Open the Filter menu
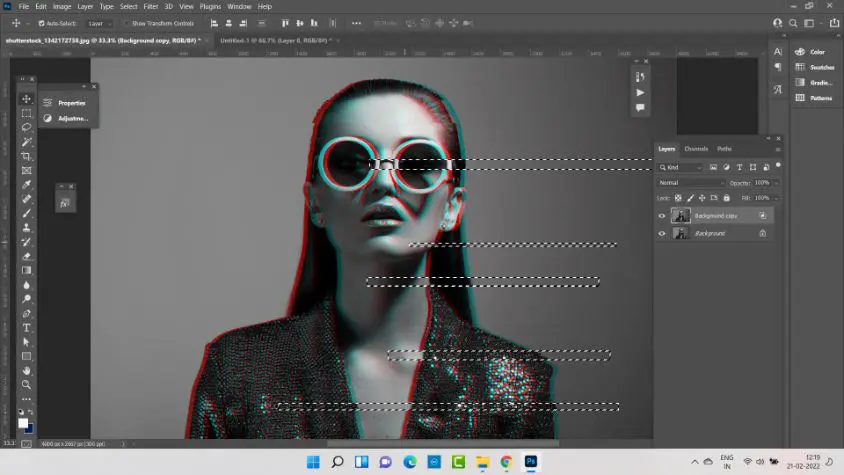The height and width of the screenshot is (475, 844). tap(151, 6)
